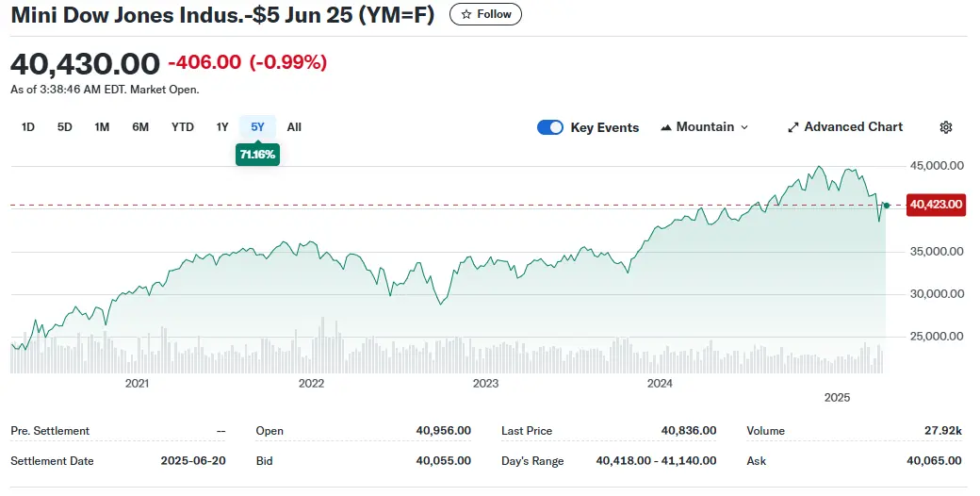The image size is (980, 496).
Task: Toggle the Key Events switch
Action: [x=550, y=127]
